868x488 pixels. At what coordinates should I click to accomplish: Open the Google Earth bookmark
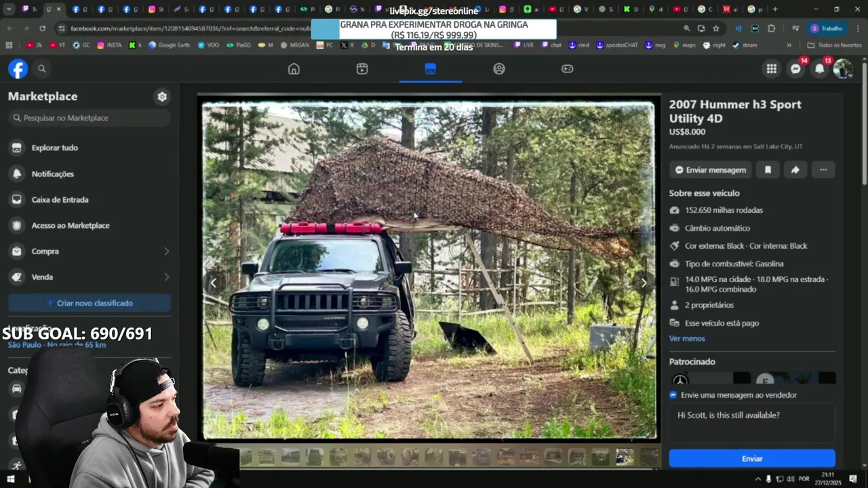(169, 45)
